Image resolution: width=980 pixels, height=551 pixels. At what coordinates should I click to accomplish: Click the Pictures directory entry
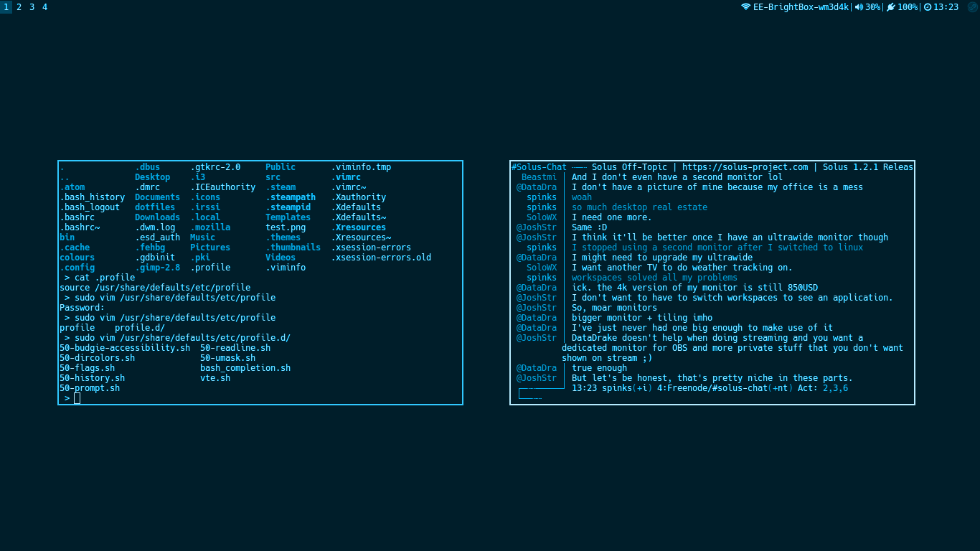click(210, 248)
